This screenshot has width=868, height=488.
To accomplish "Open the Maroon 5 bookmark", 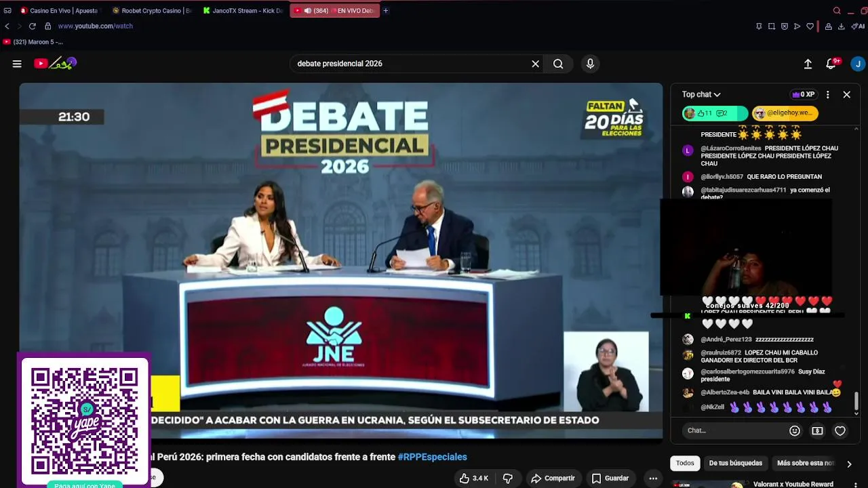I will [x=33, y=42].
